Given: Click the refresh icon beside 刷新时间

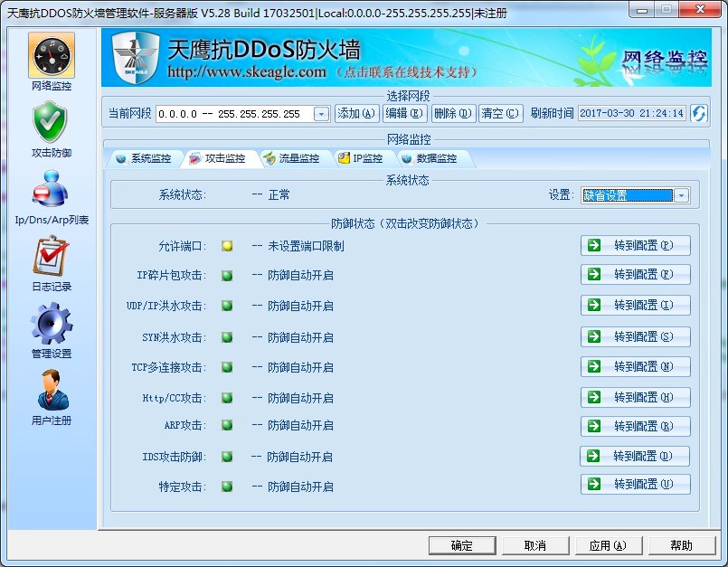Looking at the screenshot, I should click(699, 113).
